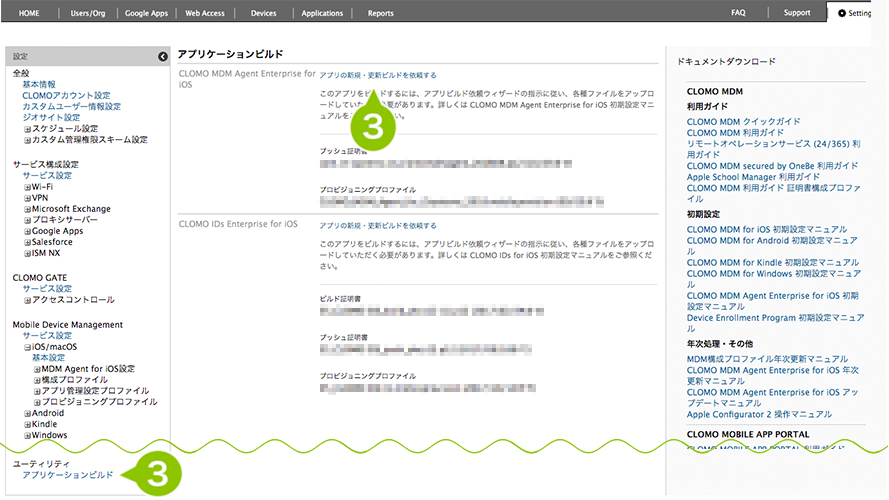The image size is (889, 500).
Task: Open CLOMO MDM for iOS 初期設定マニュアル
Action: pos(767,230)
